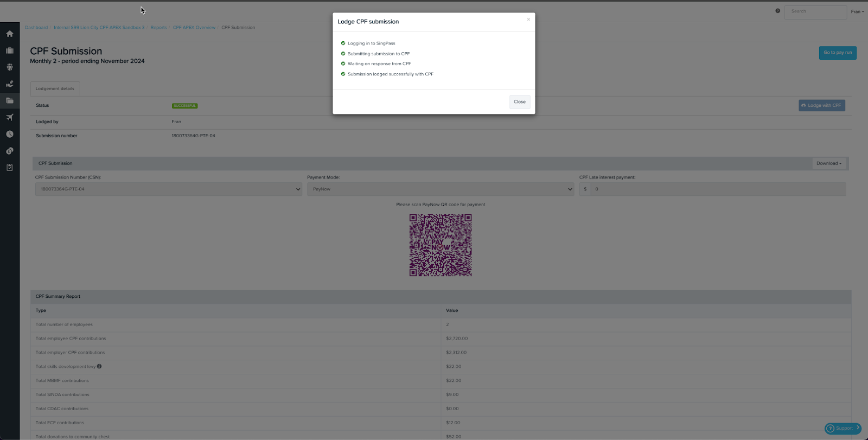Open the briefcase icon in the sidebar
The image size is (868, 440).
coord(10,50)
